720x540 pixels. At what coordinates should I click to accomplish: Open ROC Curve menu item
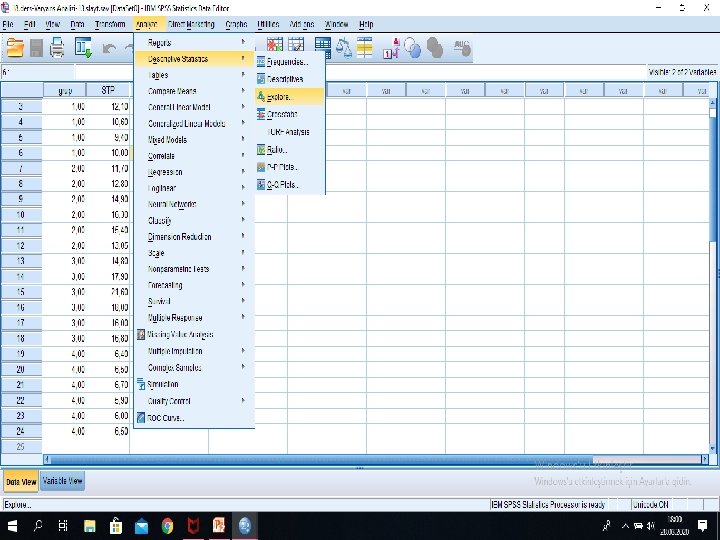194,418
